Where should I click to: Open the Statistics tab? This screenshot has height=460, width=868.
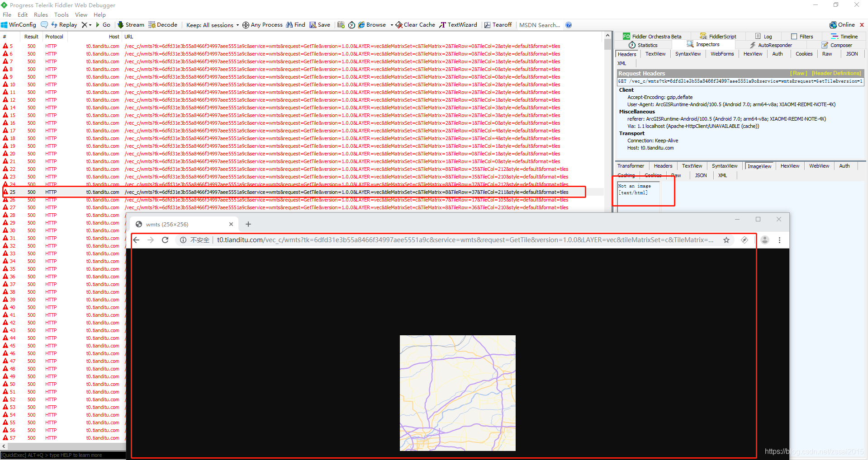643,45
